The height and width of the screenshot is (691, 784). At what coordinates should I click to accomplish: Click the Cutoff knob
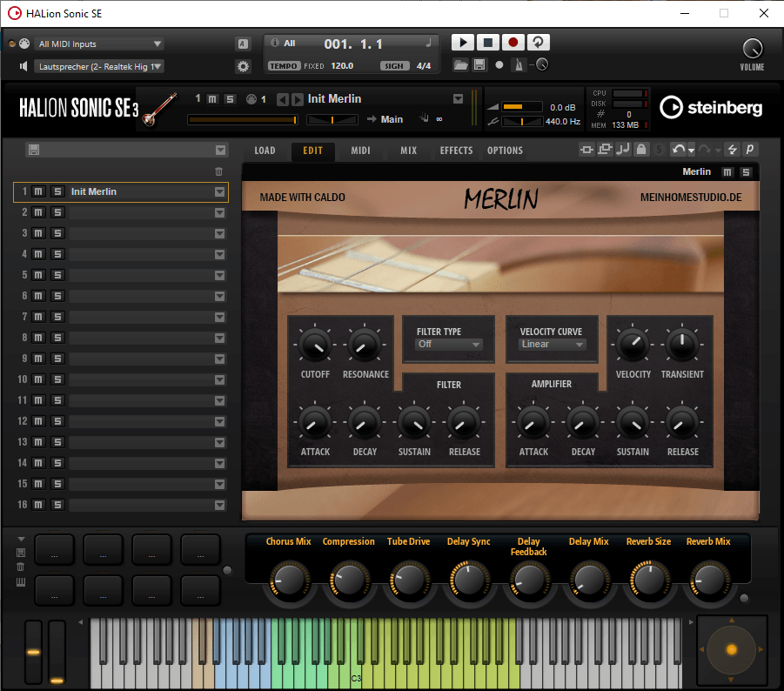(x=315, y=345)
